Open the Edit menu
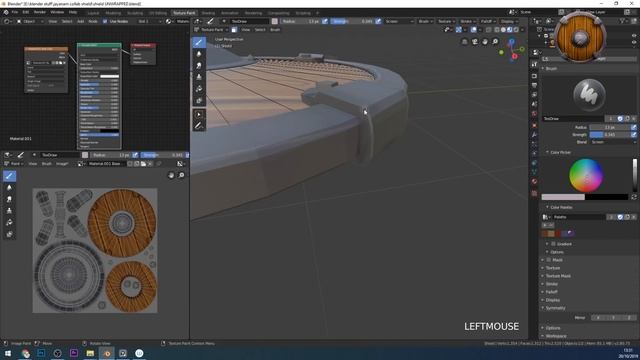Image resolution: width=640 pixels, height=360 pixels. click(x=26, y=12)
